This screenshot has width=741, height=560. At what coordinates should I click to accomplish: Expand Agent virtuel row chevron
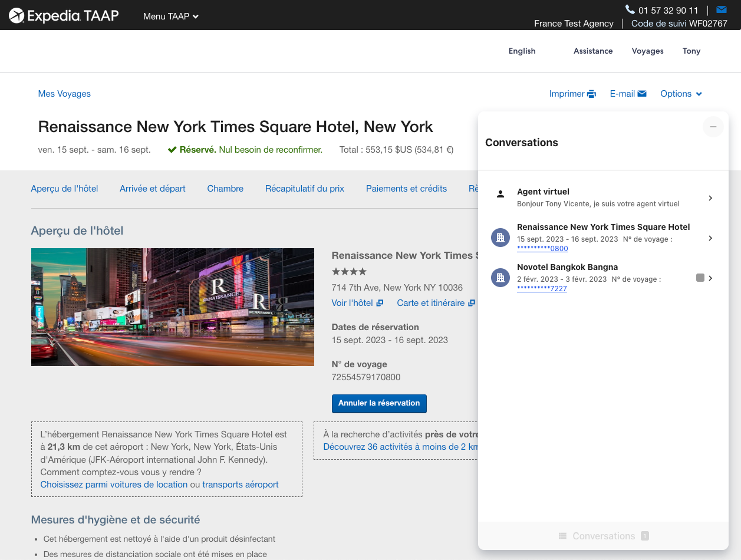[x=710, y=198]
